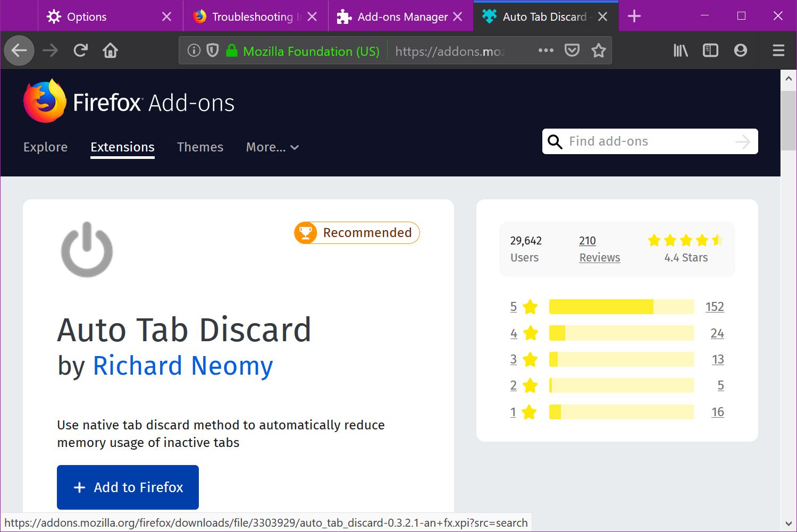Open the 5 two-star reviews count
This screenshot has height=532, width=797.
coord(721,385)
